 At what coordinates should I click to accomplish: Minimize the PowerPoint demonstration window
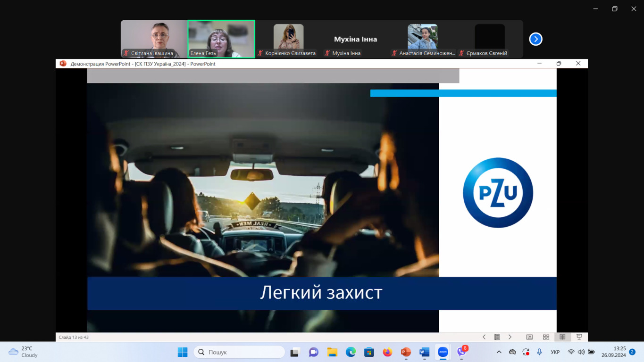pyautogui.click(x=539, y=64)
